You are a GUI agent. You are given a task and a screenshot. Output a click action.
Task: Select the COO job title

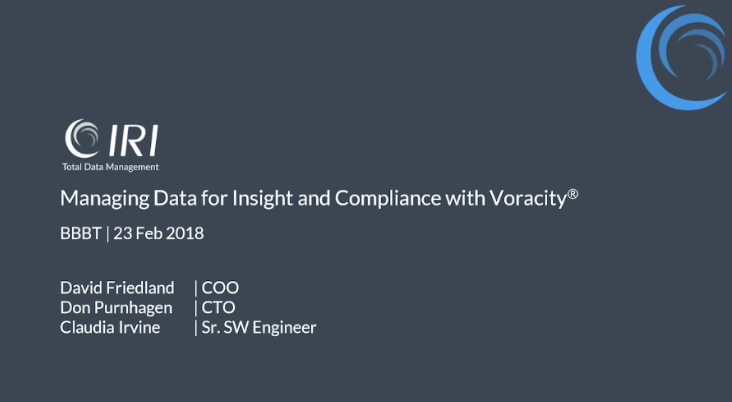[x=220, y=288]
